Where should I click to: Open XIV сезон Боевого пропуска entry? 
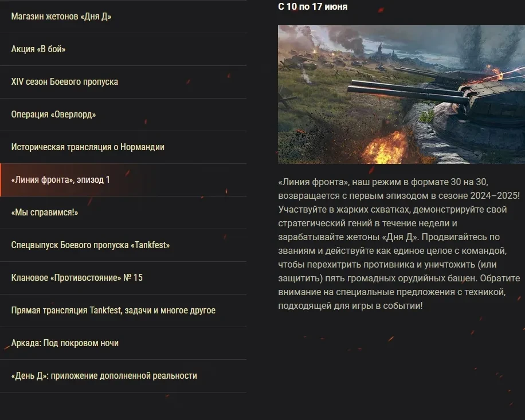pyautogui.click(x=123, y=82)
